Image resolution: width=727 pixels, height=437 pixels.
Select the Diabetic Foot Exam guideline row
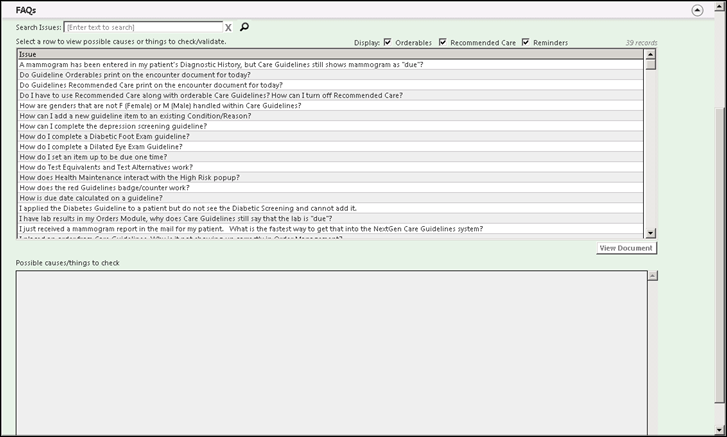click(331, 136)
